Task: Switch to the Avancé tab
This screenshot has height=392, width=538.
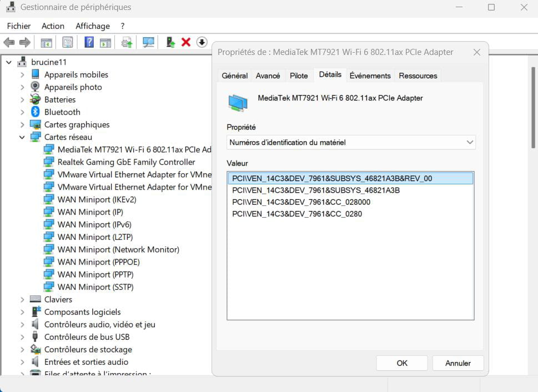Action: pyautogui.click(x=268, y=76)
